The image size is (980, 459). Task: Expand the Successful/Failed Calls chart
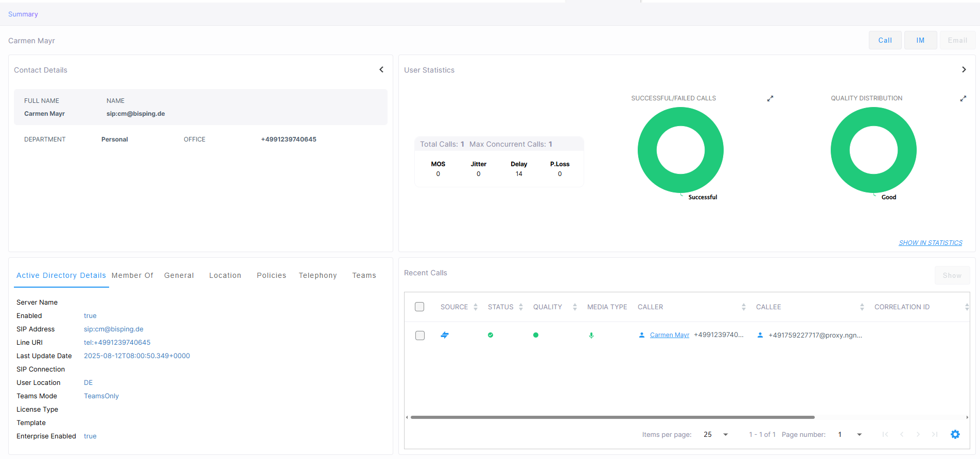click(x=770, y=98)
